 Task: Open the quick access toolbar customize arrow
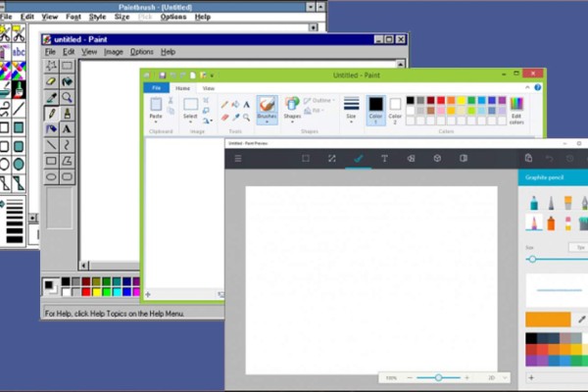click(x=213, y=75)
